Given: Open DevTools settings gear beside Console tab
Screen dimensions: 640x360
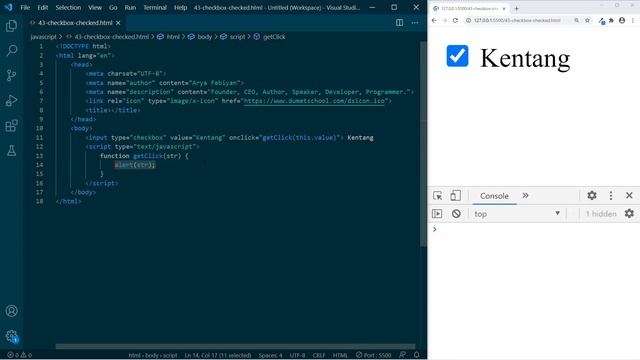Looking at the screenshot, I should click(x=592, y=196).
